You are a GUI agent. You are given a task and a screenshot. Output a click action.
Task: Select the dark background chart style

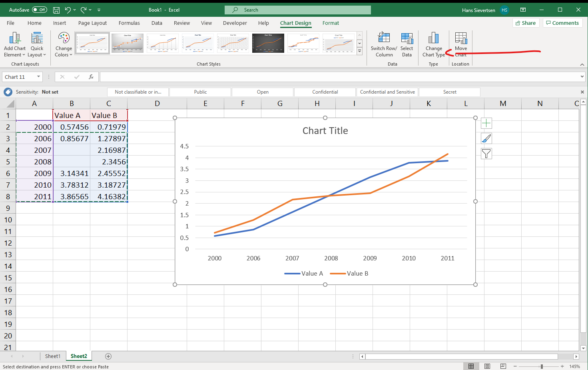click(x=268, y=43)
